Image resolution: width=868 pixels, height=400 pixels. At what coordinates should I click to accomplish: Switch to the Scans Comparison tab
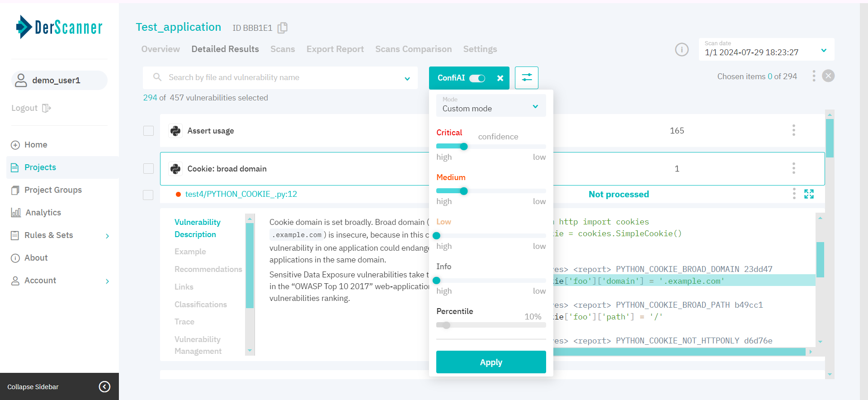click(413, 49)
